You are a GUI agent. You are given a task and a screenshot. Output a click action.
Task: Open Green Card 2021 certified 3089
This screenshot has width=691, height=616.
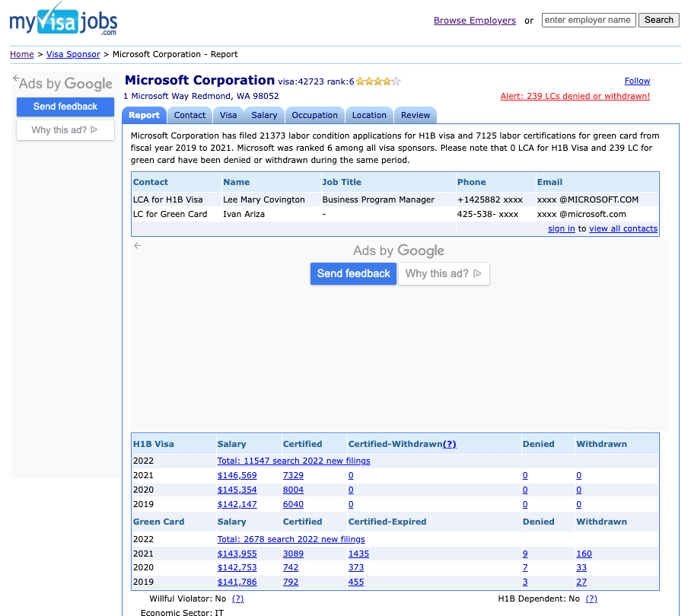(293, 554)
